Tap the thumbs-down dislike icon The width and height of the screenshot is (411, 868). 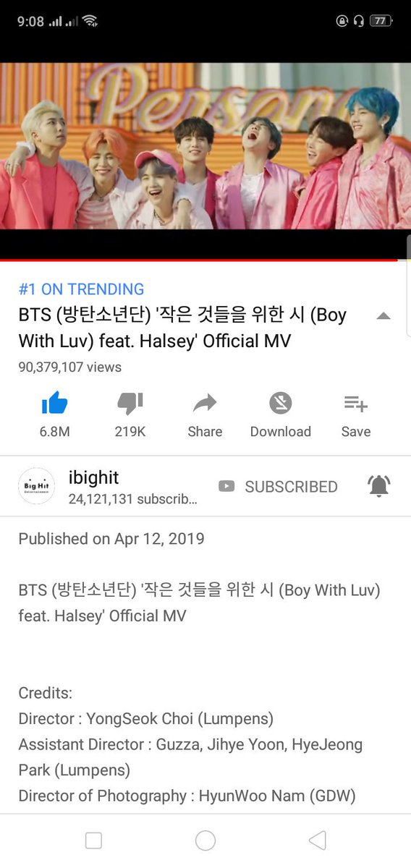pos(130,404)
